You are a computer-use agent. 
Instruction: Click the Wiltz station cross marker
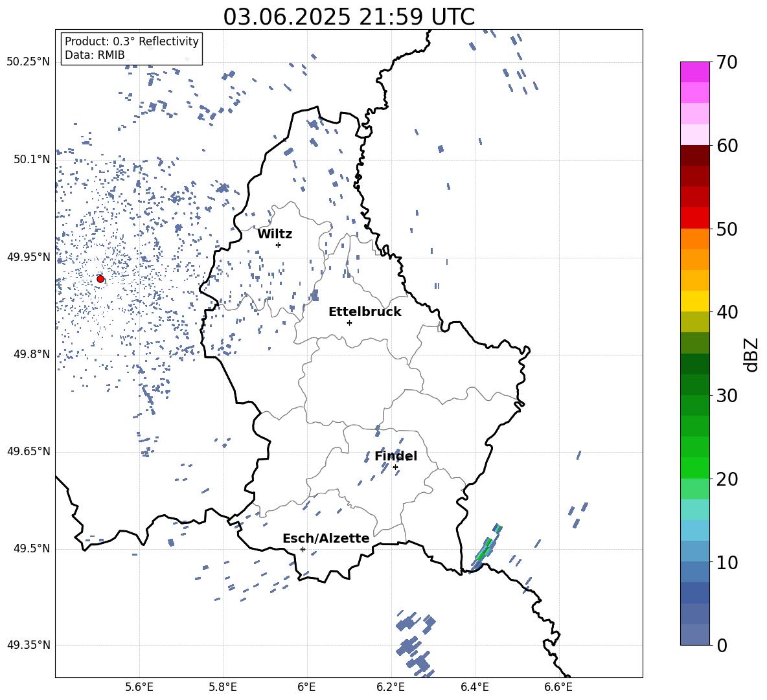(278, 245)
